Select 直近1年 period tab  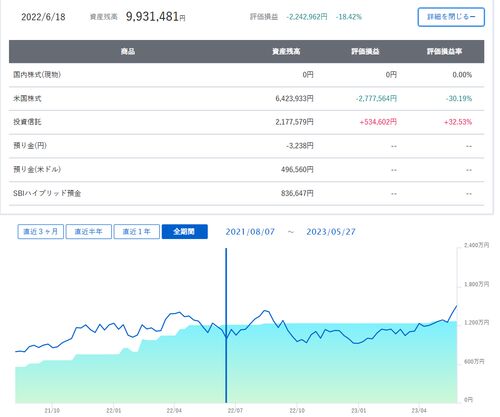coord(136,231)
